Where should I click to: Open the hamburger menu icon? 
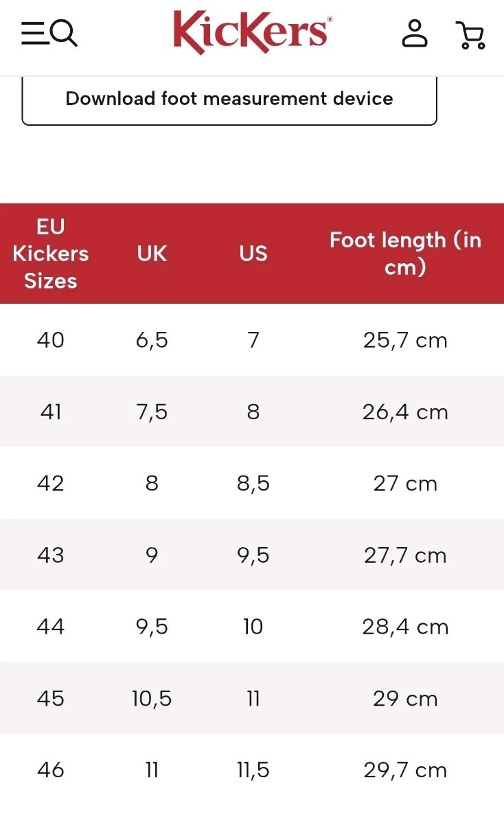pyautogui.click(x=34, y=33)
